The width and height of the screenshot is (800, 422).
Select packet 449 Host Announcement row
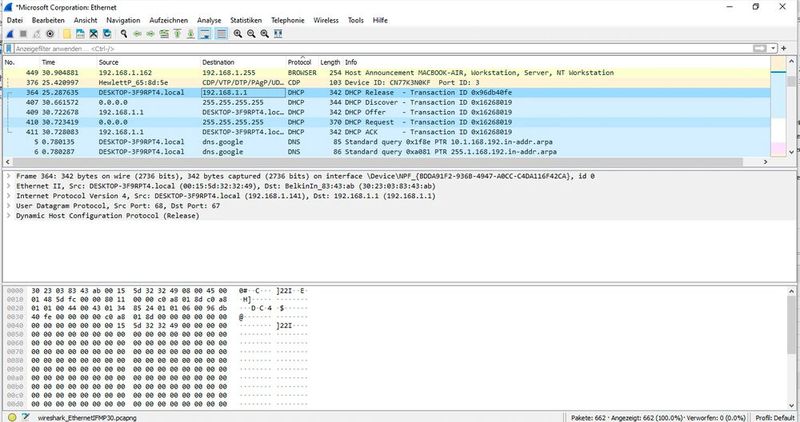tap(386, 73)
